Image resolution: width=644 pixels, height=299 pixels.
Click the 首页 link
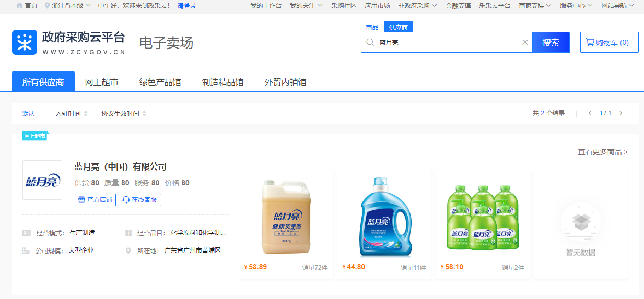click(x=31, y=5)
